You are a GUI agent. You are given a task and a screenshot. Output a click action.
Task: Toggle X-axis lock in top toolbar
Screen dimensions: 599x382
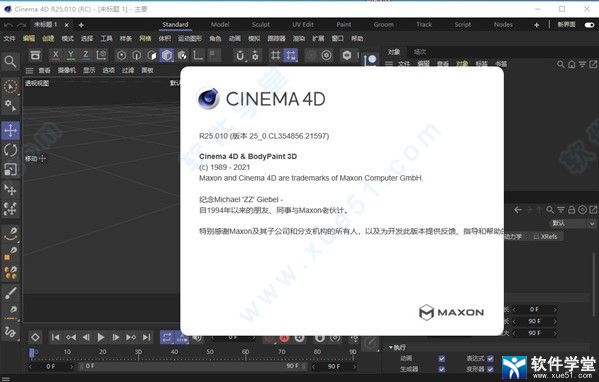click(x=55, y=55)
